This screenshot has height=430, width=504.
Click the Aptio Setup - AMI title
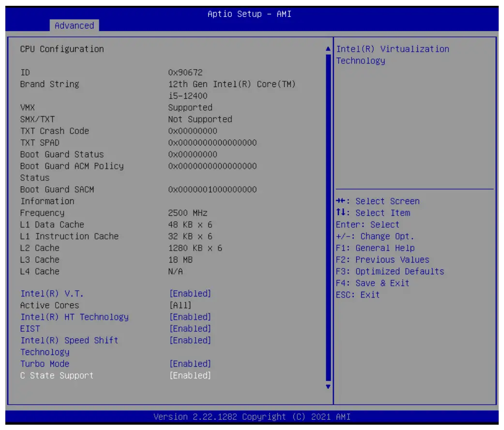[x=249, y=14]
